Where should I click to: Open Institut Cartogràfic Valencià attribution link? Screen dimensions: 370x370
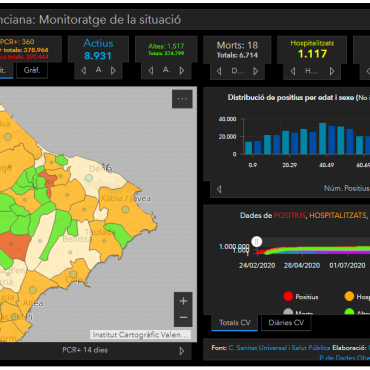click(x=141, y=335)
